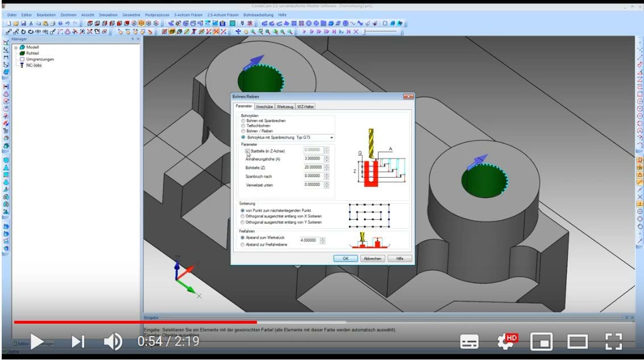This screenshot has height=360, width=644.
Task: Play the video
Action: click(37, 341)
